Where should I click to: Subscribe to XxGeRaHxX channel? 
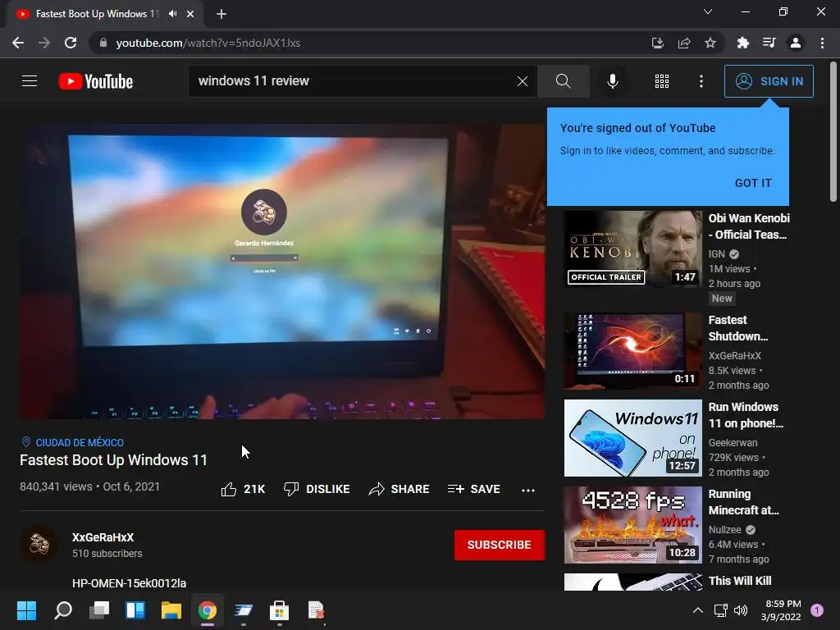(500, 545)
